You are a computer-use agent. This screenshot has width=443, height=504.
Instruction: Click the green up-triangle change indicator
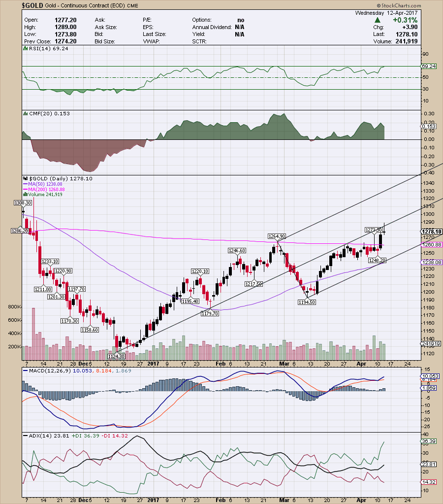coord(378,20)
